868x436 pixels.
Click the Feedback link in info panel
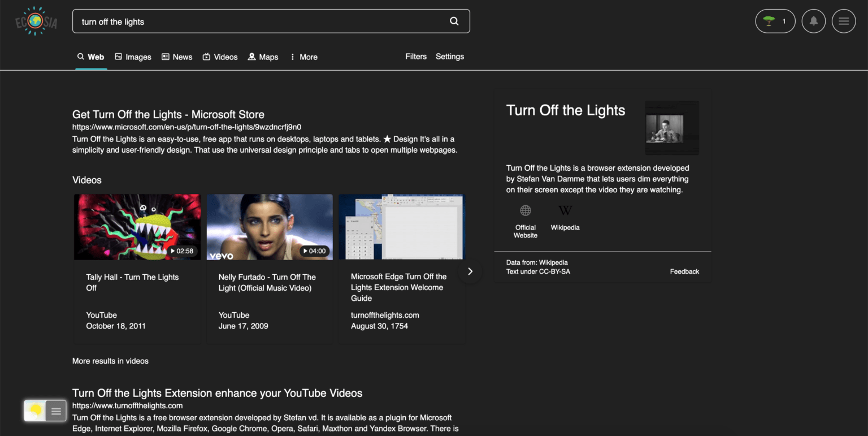click(x=684, y=271)
